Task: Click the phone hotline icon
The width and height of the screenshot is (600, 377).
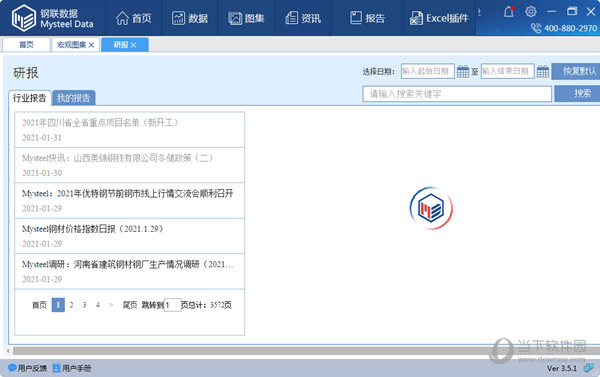Action: coord(536,28)
